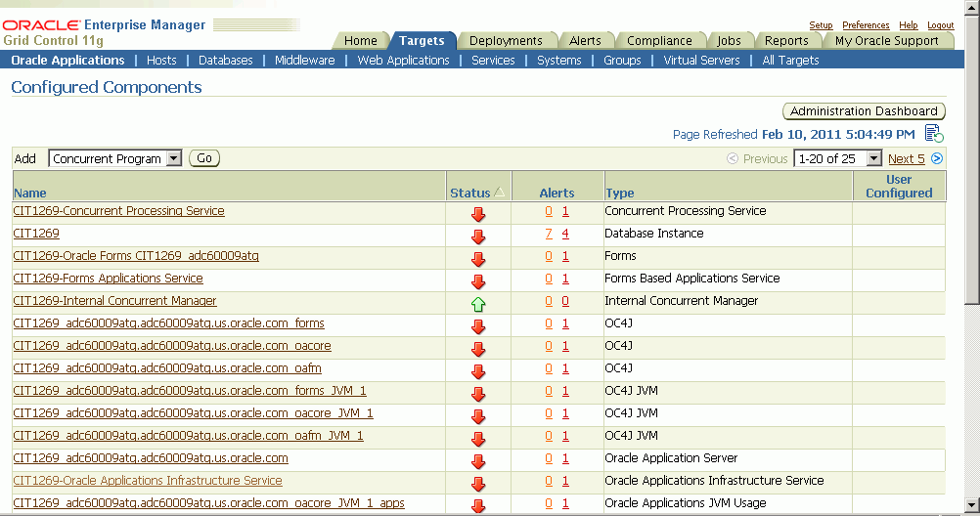Open CIT1269-Concurrent Processing Service link
This screenshot has height=516, width=980.
click(118, 211)
